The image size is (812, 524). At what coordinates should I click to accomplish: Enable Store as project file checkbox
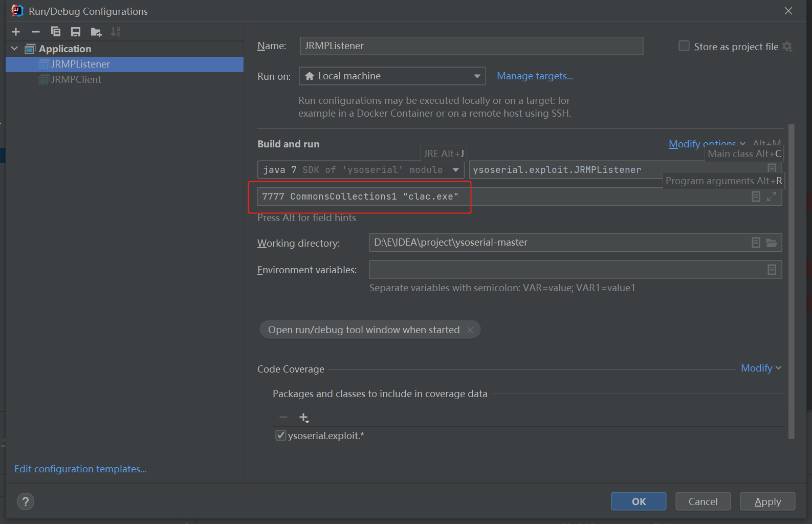pos(684,46)
